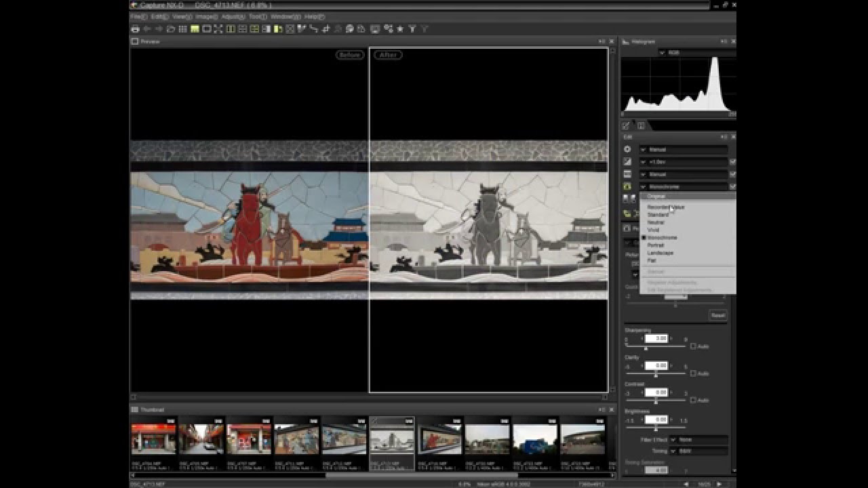The image size is (868, 488).
Task: Adjust the Clarity slider
Action: click(656, 375)
